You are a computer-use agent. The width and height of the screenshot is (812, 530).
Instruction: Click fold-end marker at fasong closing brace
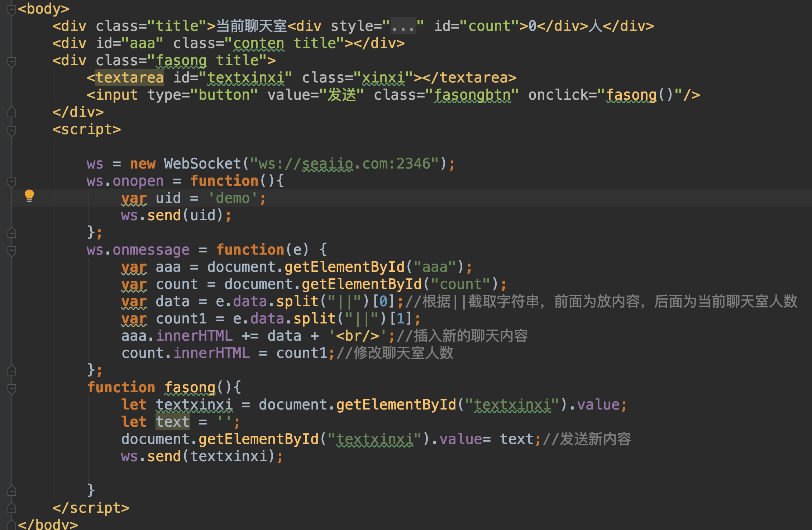(11, 491)
